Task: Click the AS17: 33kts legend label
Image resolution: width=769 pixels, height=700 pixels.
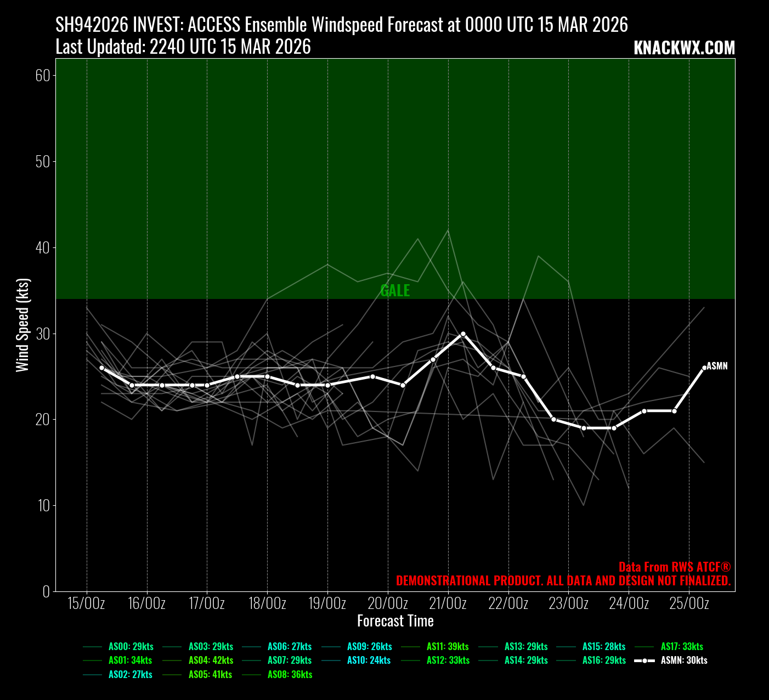Action: pyautogui.click(x=682, y=647)
